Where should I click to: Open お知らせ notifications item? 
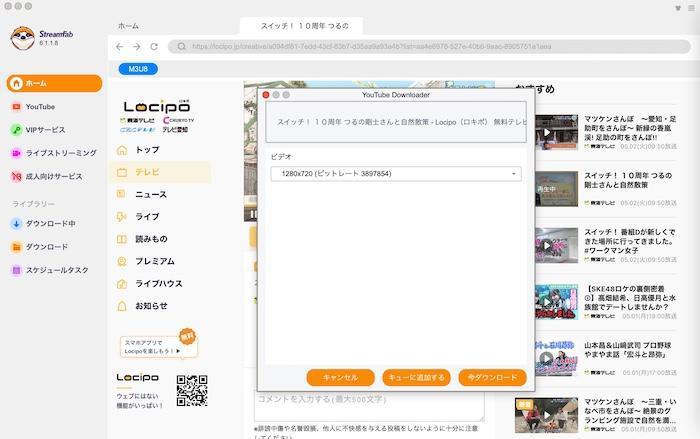tap(142, 306)
